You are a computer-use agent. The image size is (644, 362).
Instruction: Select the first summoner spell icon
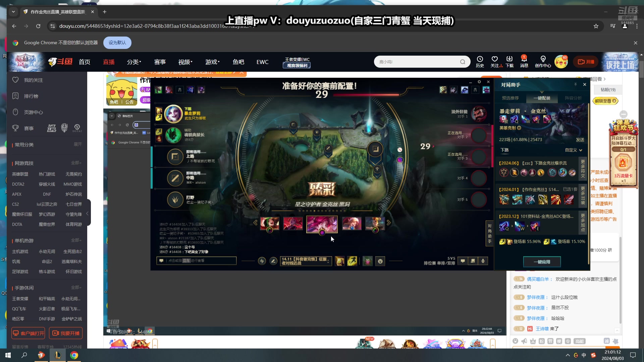(339, 261)
